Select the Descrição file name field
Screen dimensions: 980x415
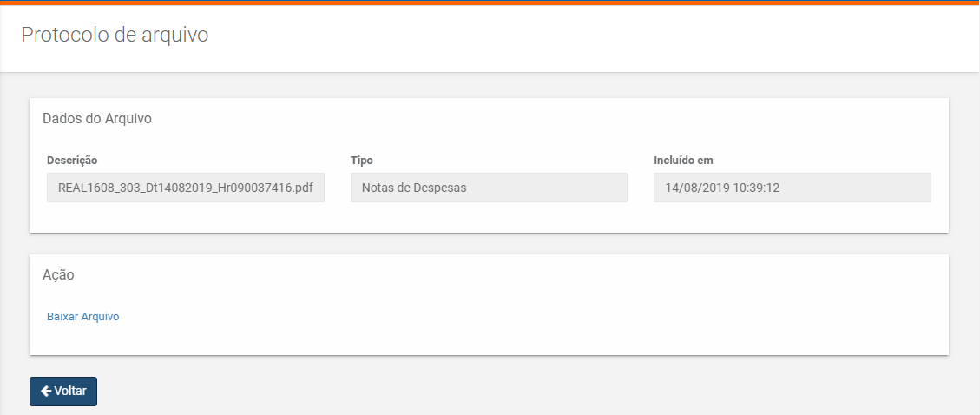point(186,188)
